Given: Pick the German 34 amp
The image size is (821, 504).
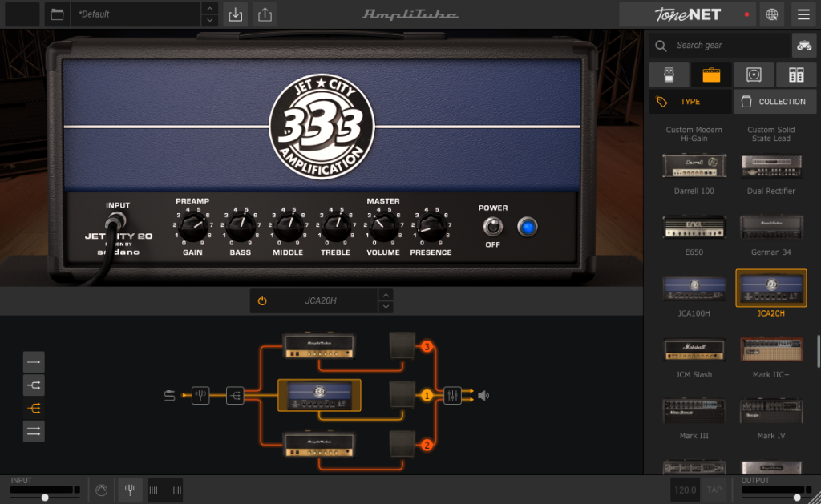Looking at the screenshot, I should point(770,227).
